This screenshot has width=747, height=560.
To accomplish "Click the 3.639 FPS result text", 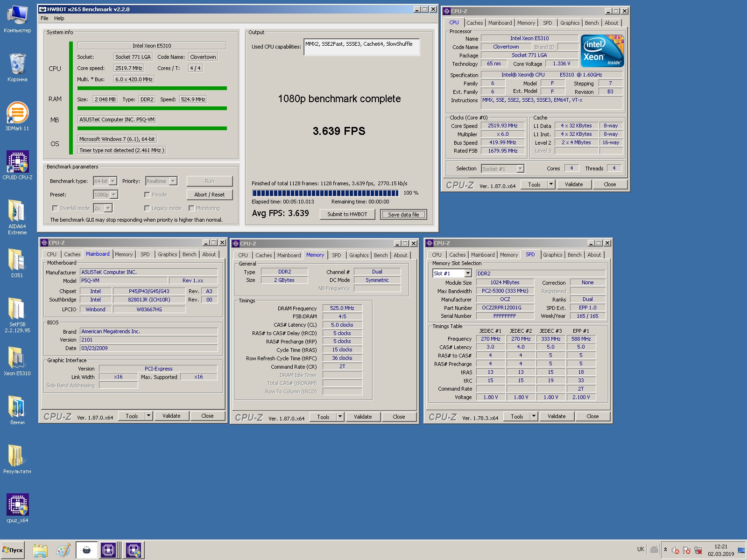I will (339, 131).
